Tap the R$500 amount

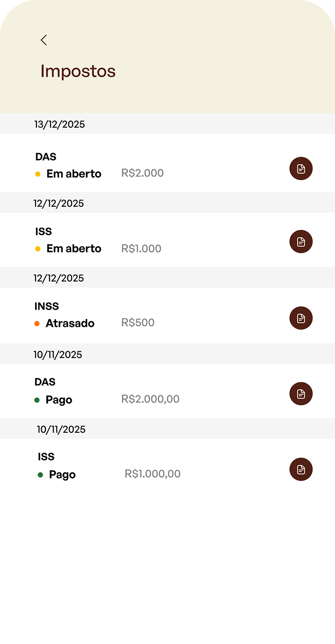[138, 322]
